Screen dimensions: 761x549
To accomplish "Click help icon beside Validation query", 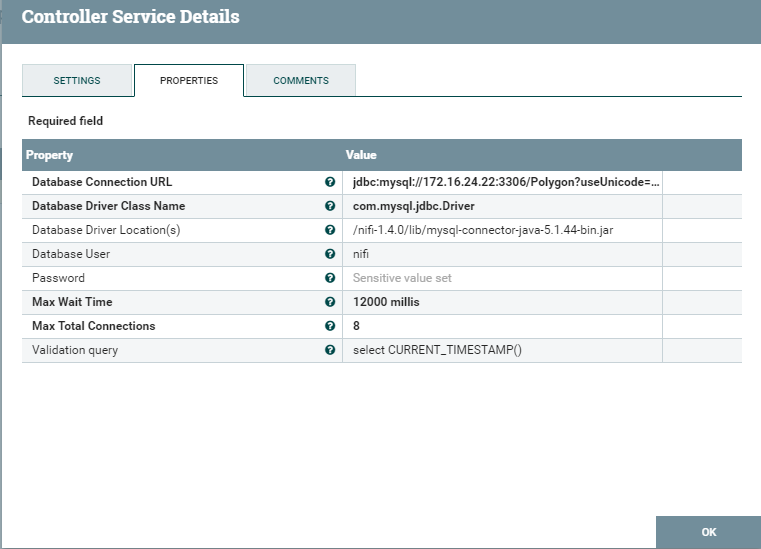I will click(330, 350).
